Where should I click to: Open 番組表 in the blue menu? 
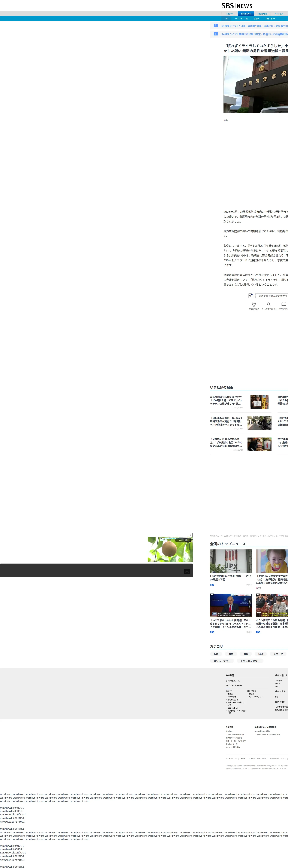tap(256, 19)
